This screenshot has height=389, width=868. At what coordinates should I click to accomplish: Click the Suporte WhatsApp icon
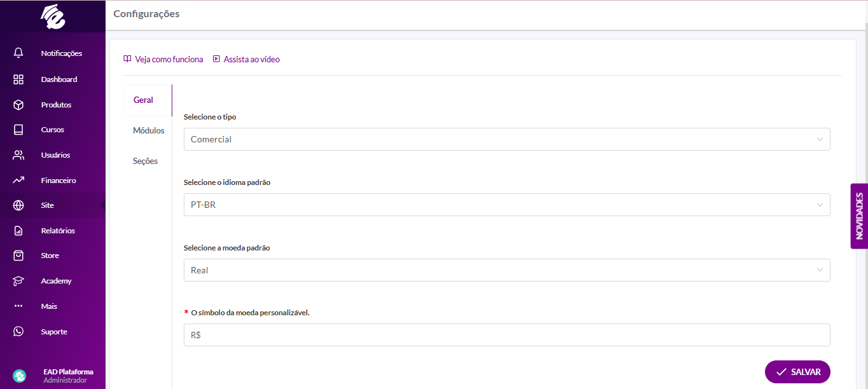click(18, 332)
